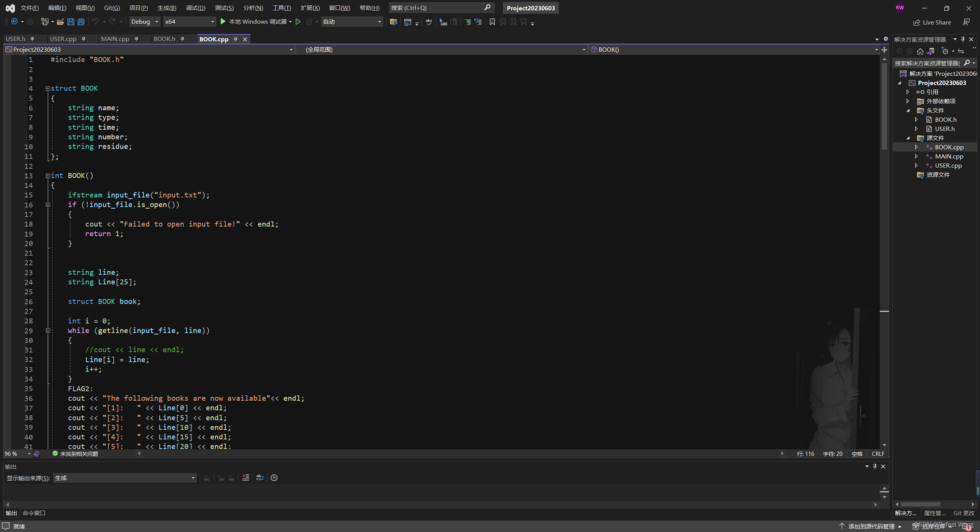Sync Solution Explorer with active document icon
The image size is (980, 532).
coord(931,51)
